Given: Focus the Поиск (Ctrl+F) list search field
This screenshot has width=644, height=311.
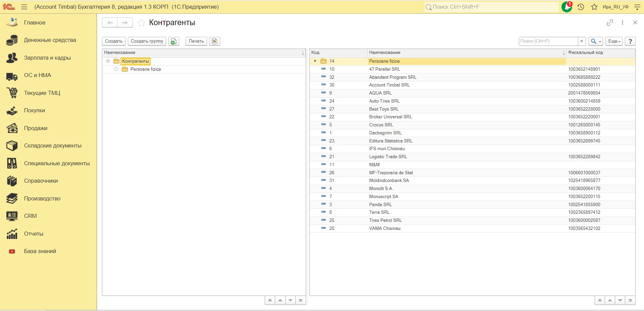Looking at the screenshot, I should (548, 41).
